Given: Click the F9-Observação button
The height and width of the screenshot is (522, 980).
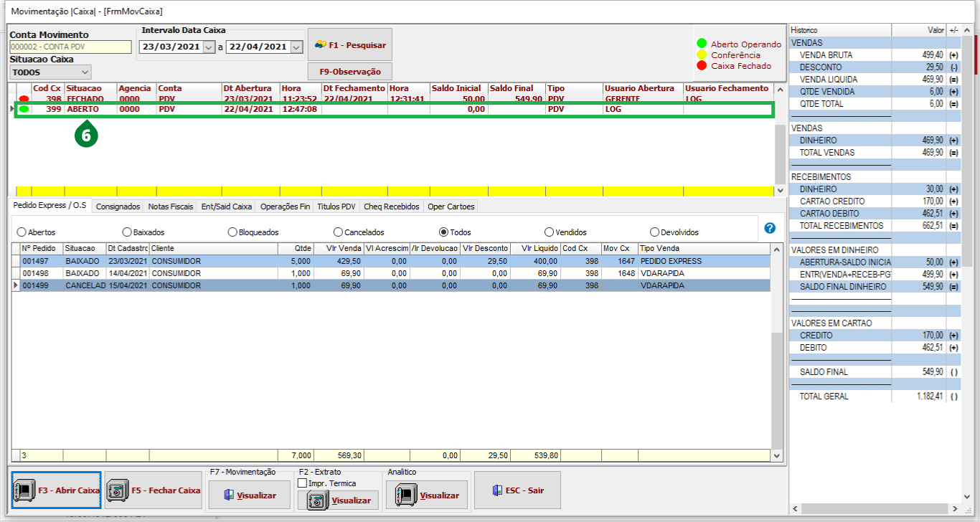Looking at the screenshot, I should (x=350, y=72).
